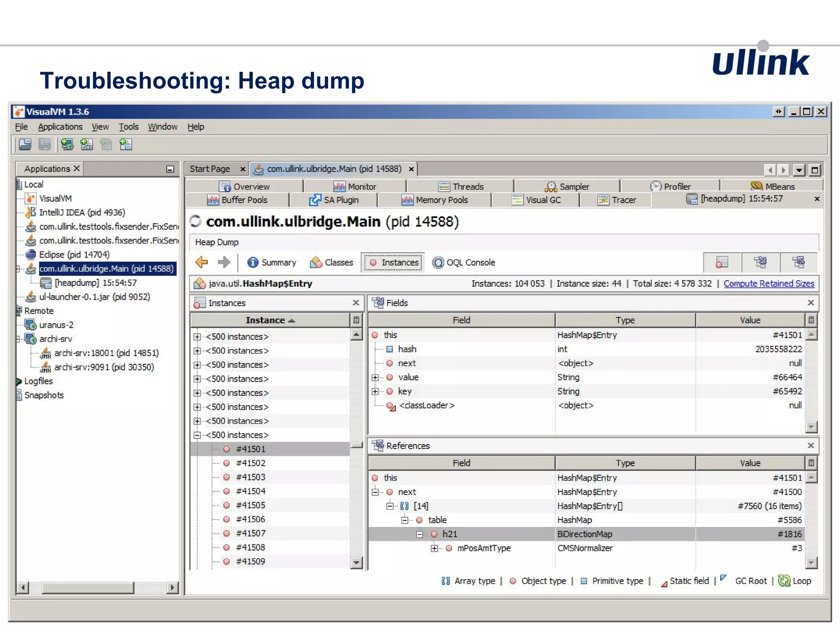The width and height of the screenshot is (840, 630).
Task: Switch to the Memory Pools tab
Action: pyautogui.click(x=435, y=200)
